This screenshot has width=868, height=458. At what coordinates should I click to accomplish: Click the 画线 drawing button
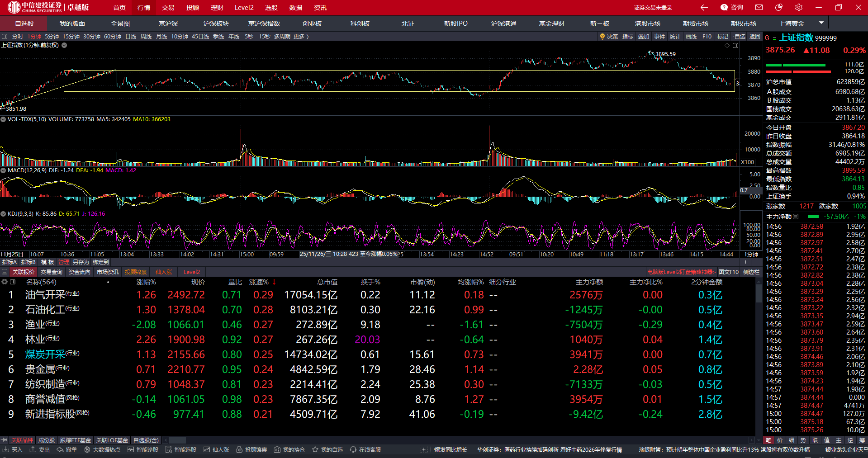pyautogui.click(x=691, y=37)
